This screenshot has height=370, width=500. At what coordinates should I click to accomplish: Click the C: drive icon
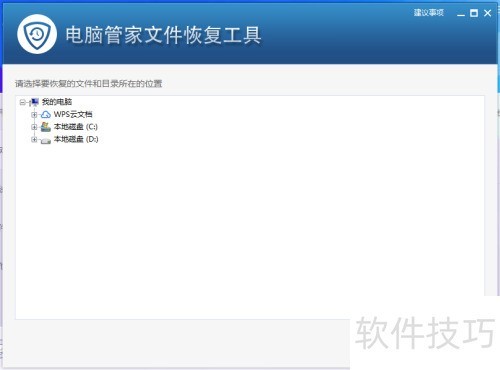(46, 127)
